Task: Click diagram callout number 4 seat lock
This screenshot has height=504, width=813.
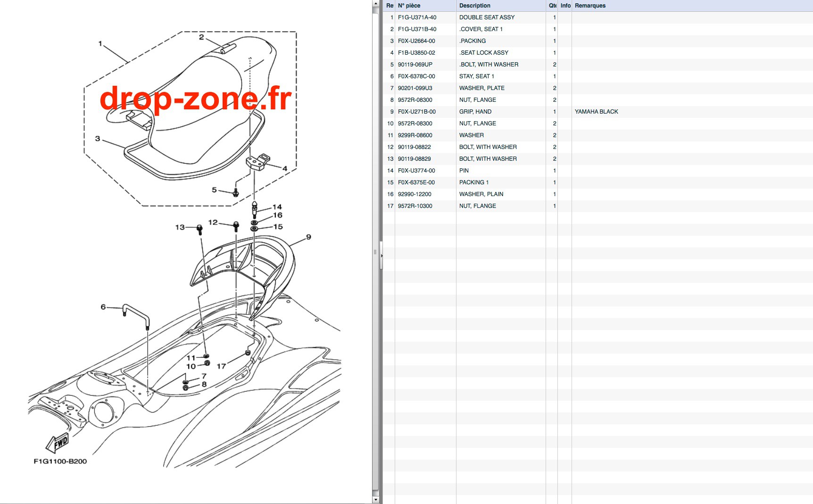Action: 285,168
